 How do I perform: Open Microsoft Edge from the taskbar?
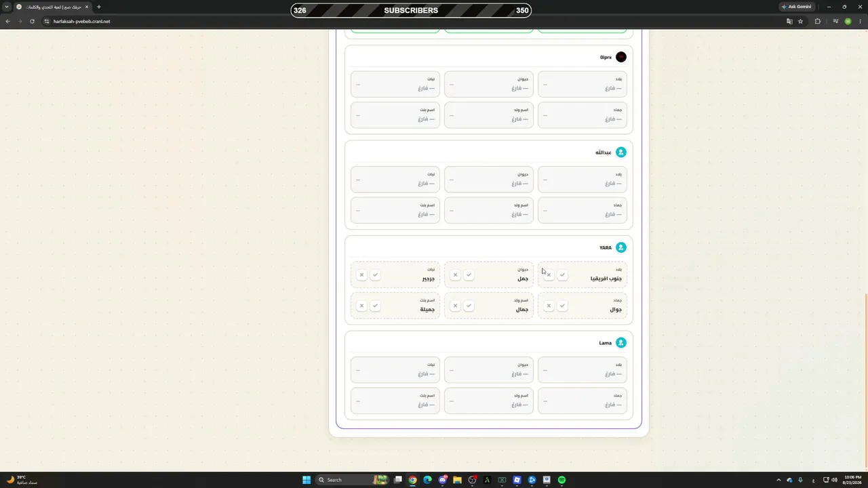point(427,480)
